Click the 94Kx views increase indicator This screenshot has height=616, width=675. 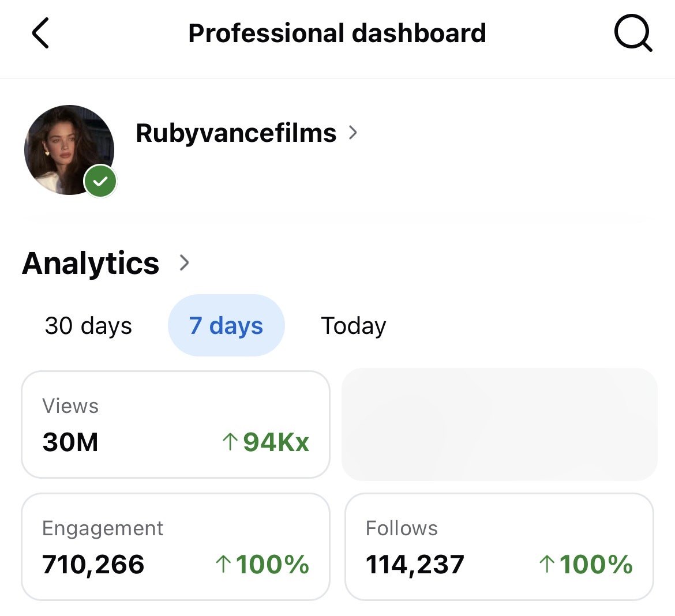tap(265, 442)
